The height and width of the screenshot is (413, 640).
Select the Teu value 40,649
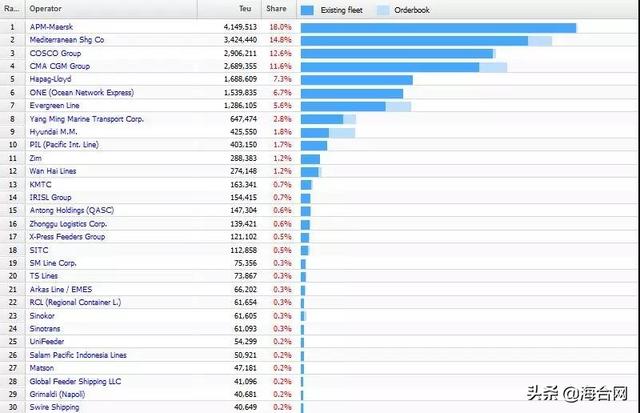(x=246, y=407)
